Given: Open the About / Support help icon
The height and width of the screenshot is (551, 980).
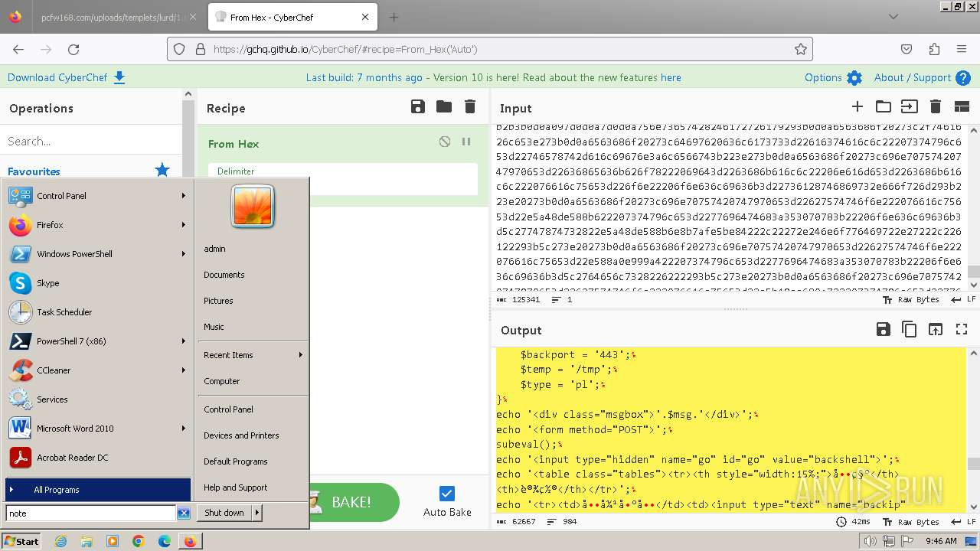Looking at the screenshot, I should 963,78.
